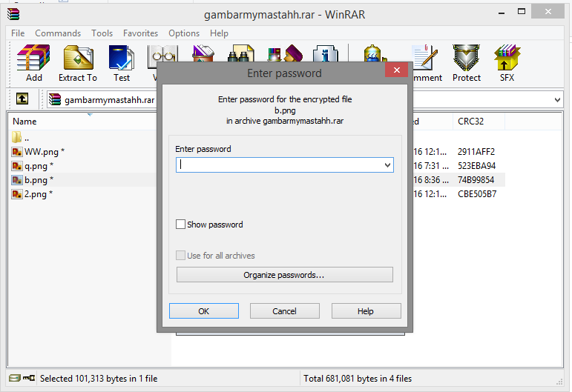Sort files by Name column header

pyautogui.click(x=24, y=122)
